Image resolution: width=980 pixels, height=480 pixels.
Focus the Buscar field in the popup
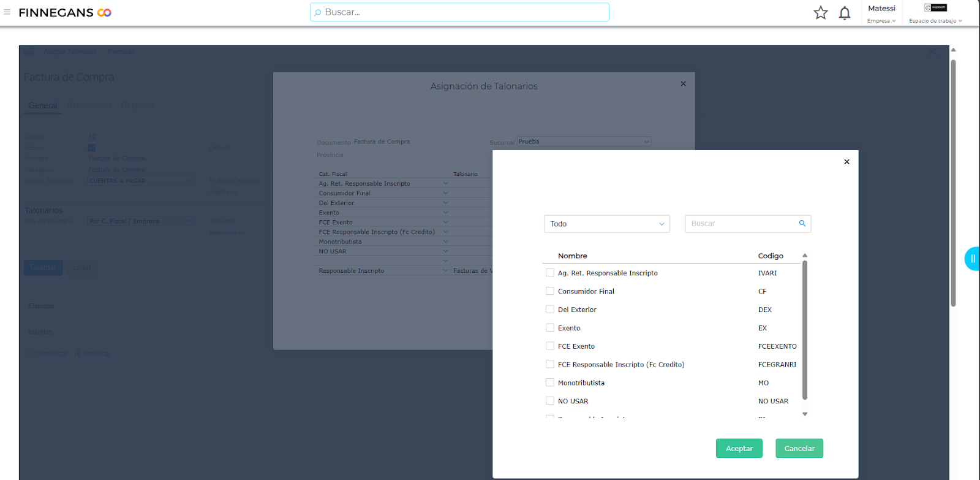[x=748, y=224]
